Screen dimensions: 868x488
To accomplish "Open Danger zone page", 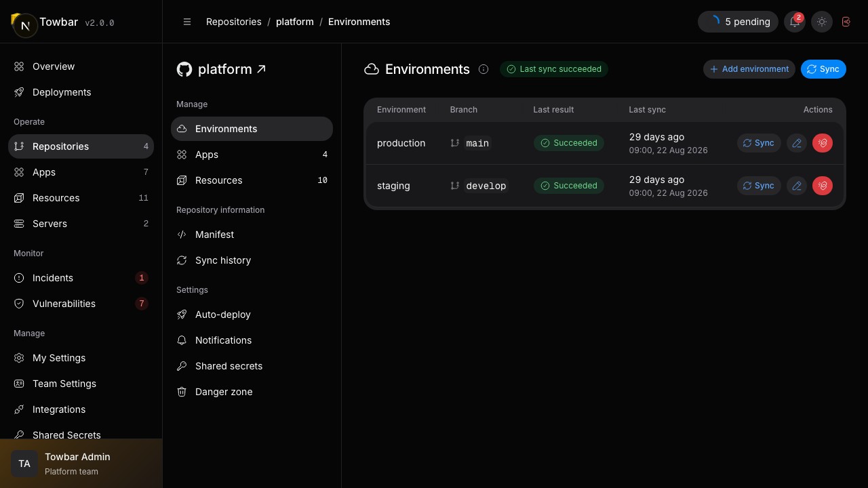I will (252, 392).
